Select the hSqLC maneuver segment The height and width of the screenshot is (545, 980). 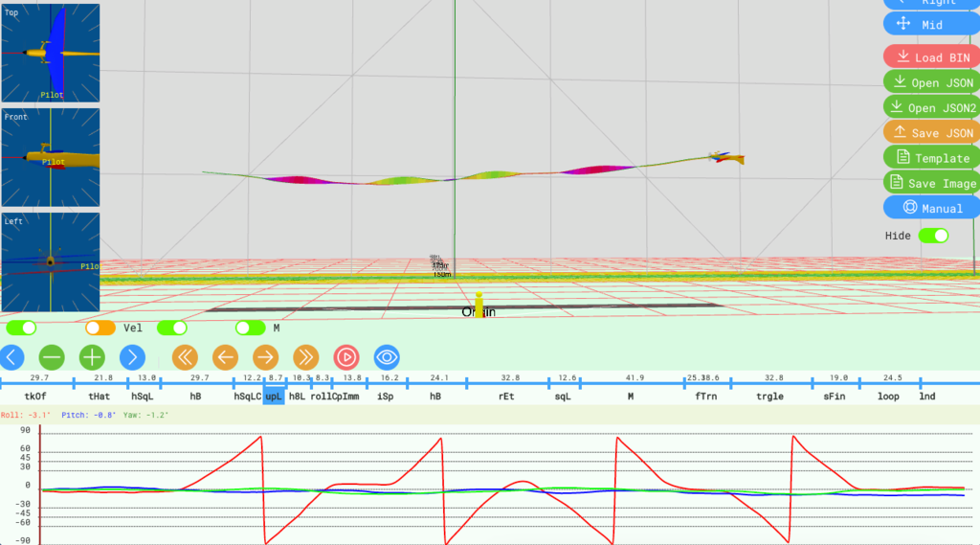[x=248, y=397]
